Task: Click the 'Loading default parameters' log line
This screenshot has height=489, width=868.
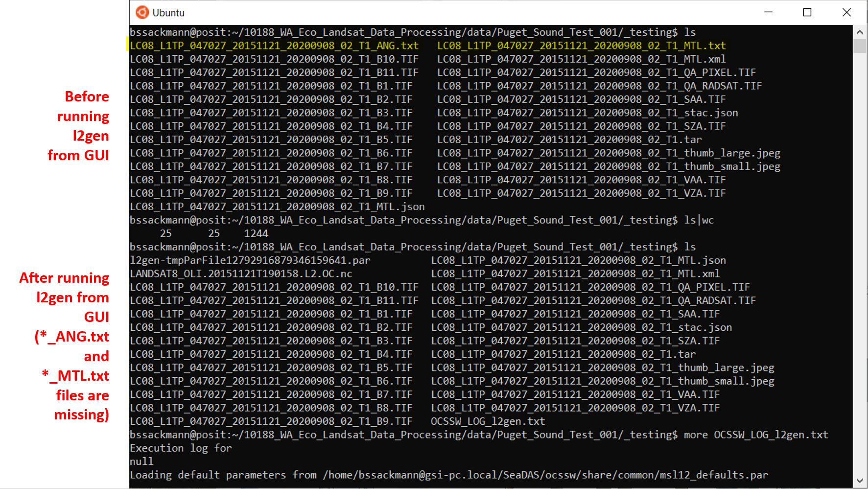Action: pos(448,475)
